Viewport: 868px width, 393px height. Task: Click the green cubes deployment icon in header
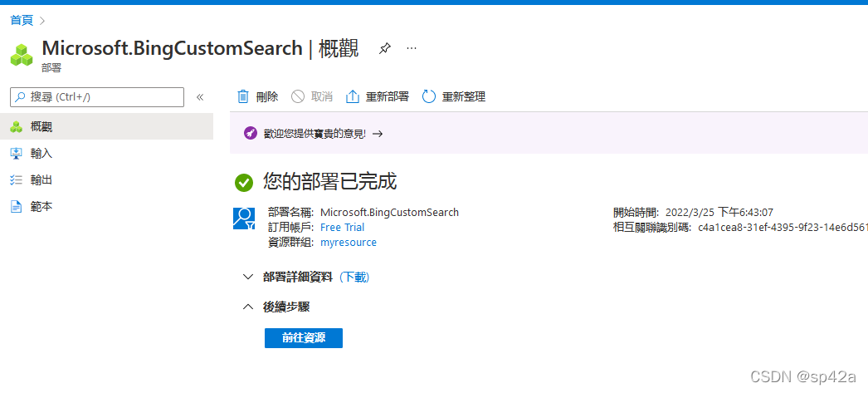[22, 55]
